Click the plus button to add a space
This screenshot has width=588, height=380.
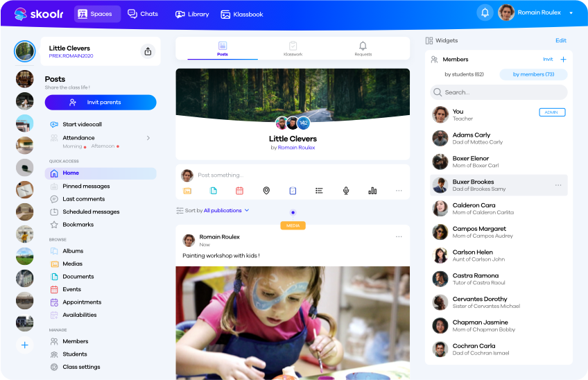[25, 345]
